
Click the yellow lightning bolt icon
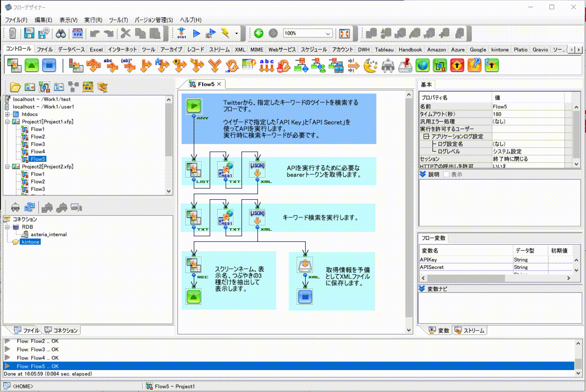[225, 33]
